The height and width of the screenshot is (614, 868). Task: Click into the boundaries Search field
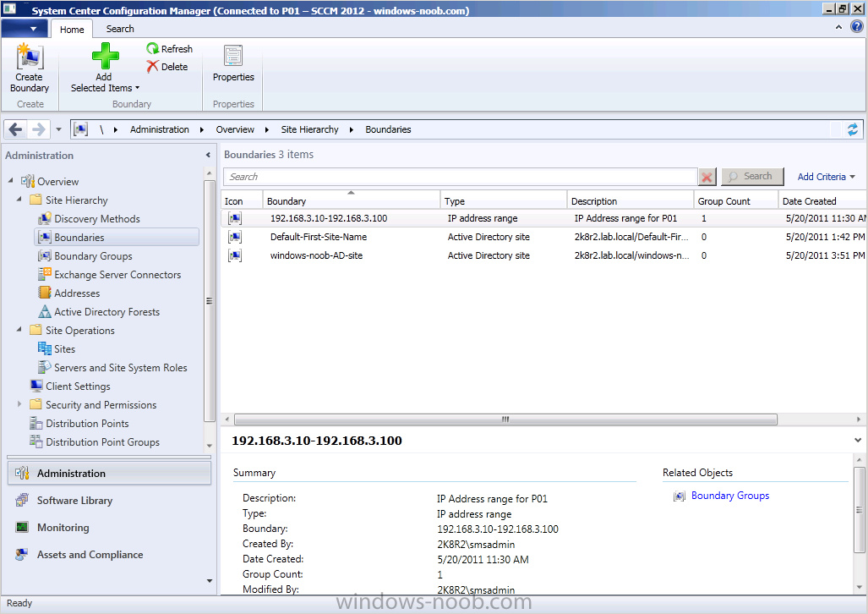pos(460,177)
